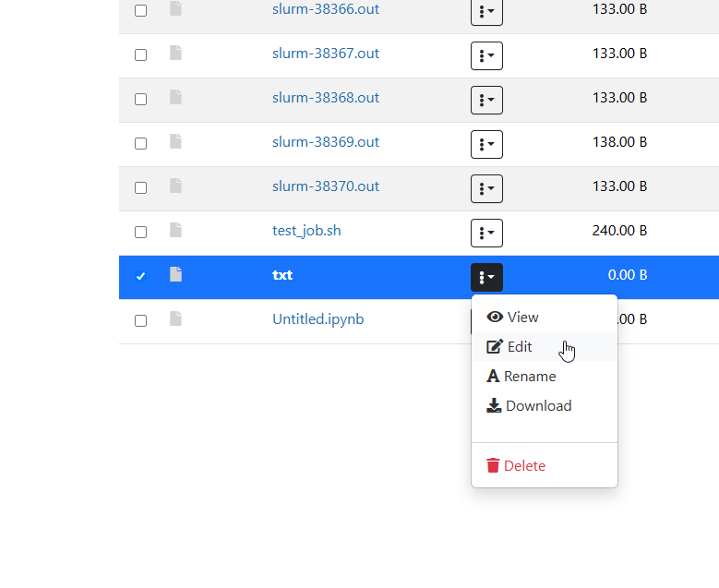719x588 pixels.
Task: Choose Download from the txt file menu
Action: click(x=545, y=405)
